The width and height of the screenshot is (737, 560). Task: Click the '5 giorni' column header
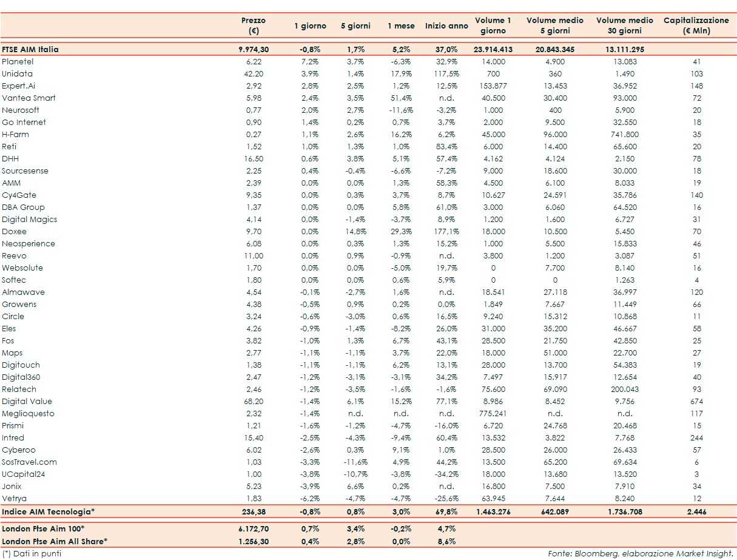pos(356,26)
